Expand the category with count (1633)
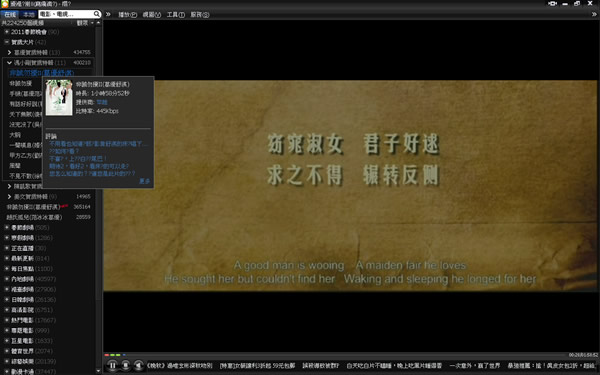Viewport: 600px width, 375px height. pyautogui.click(x=7, y=341)
